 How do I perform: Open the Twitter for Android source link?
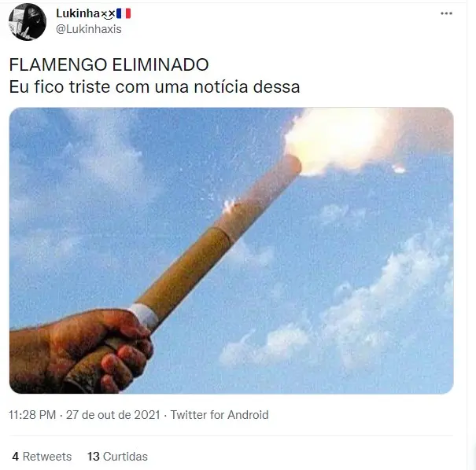pyautogui.click(x=220, y=415)
